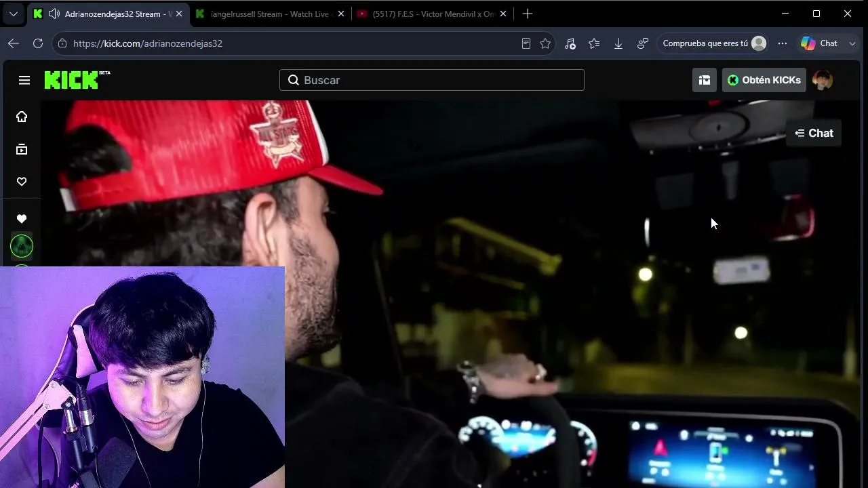Minimize the browser window

785,14
